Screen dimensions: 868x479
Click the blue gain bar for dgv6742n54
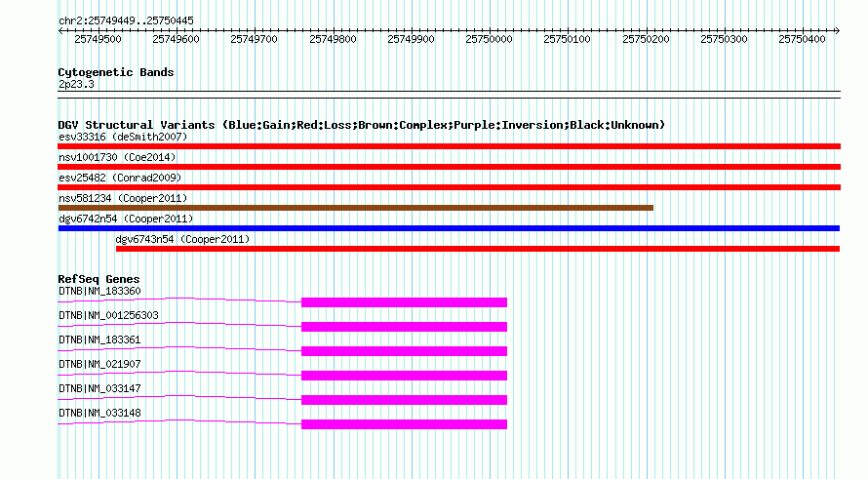tap(449, 228)
